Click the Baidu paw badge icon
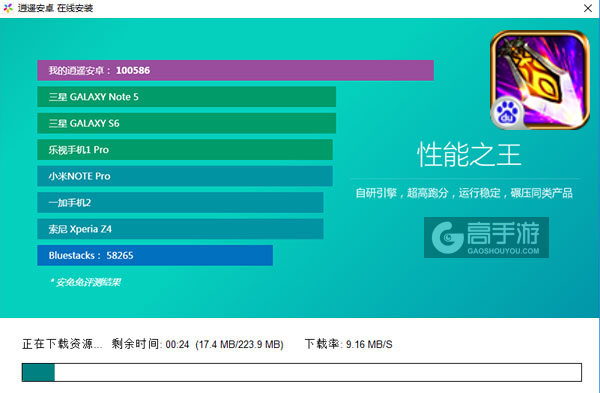The width and height of the screenshot is (600, 393). 507,113
